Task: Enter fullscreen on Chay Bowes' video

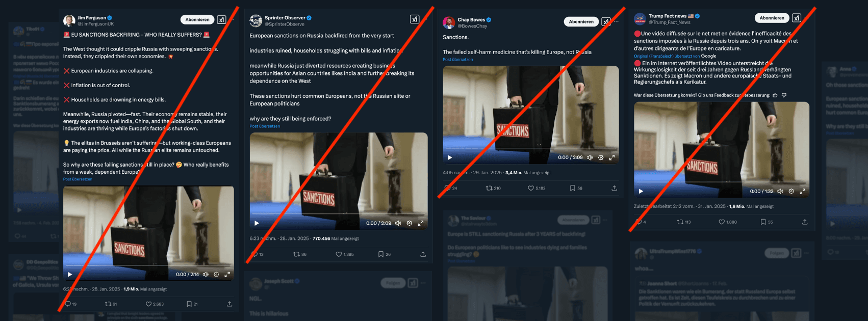Action: tap(612, 157)
